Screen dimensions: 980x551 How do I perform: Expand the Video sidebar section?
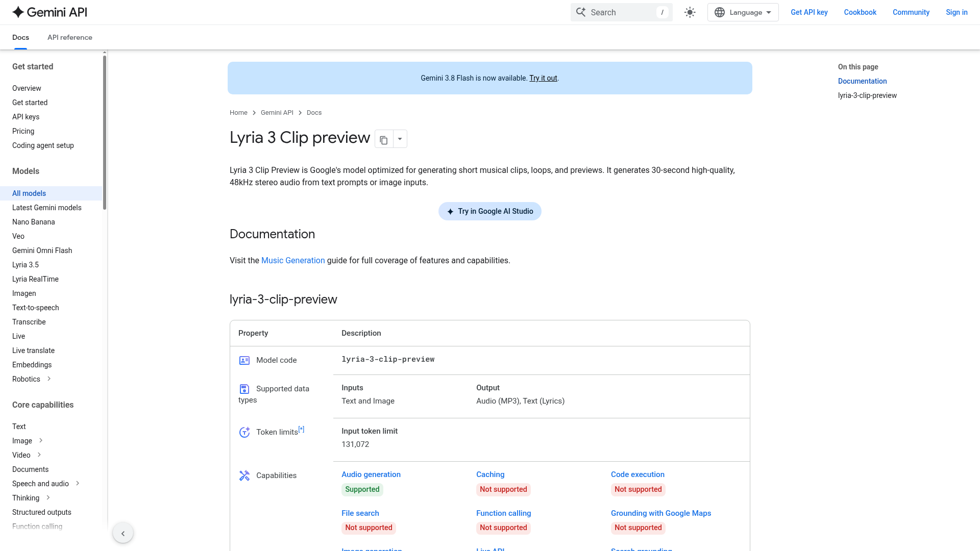(39, 455)
